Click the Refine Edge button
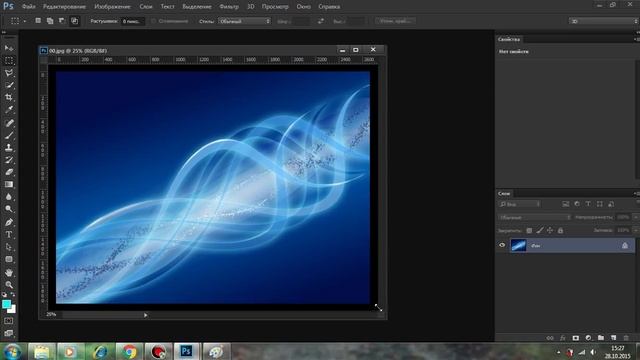640x360 pixels. click(x=395, y=21)
